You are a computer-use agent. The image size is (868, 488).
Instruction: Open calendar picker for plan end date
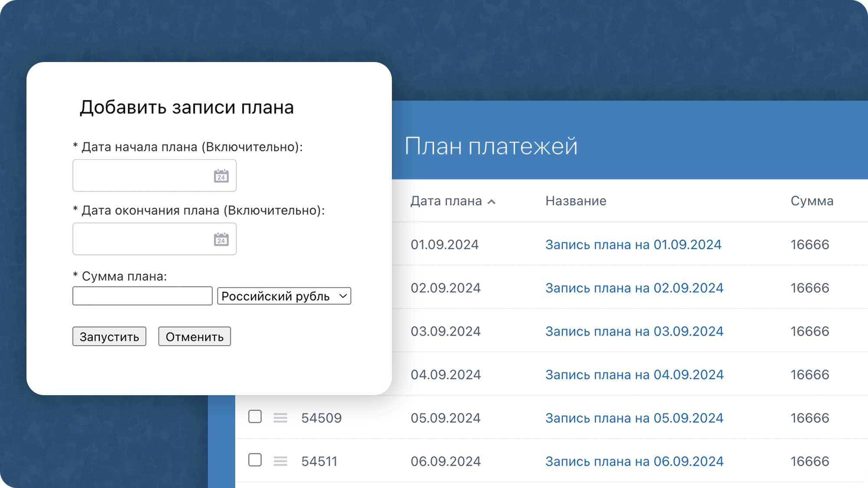pyautogui.click(x=221, y=239)
